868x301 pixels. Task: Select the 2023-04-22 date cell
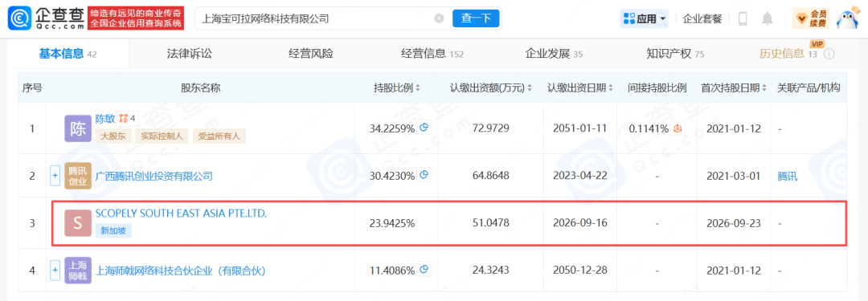click(x=580, y=176)
